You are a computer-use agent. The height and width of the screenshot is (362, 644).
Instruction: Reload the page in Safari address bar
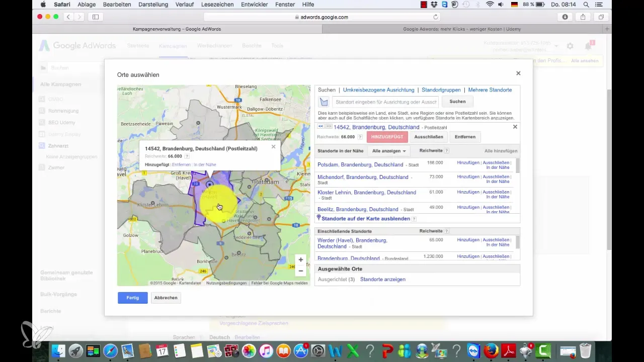click(435, 17)
